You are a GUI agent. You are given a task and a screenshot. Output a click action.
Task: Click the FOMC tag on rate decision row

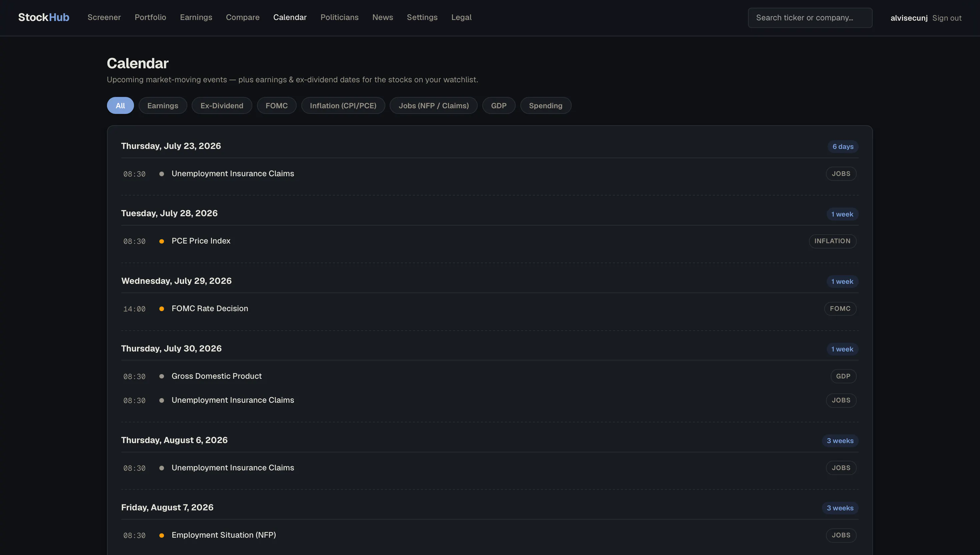[840, 309]
